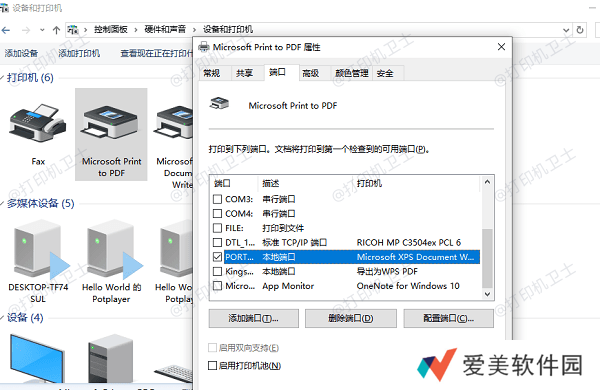Select the OneNote for Windows 10 entry
This screenshot has height=390, width=600.
[x=408, y=286]
